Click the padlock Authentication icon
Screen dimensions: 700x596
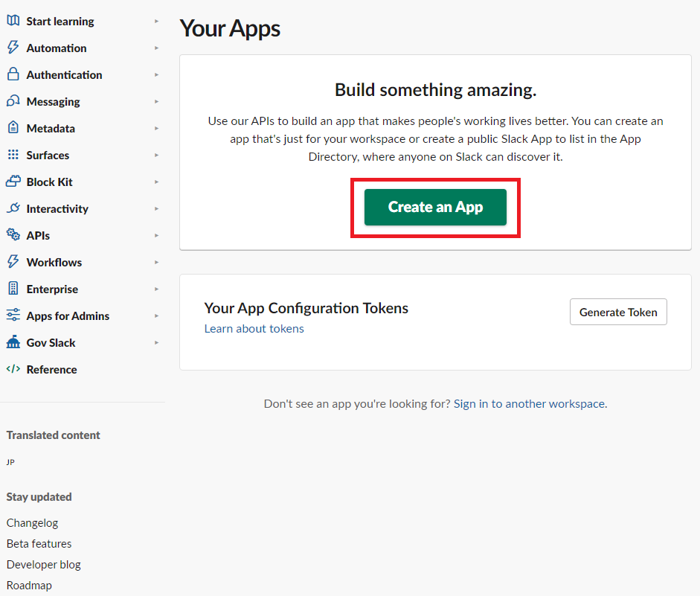point(13,74)
